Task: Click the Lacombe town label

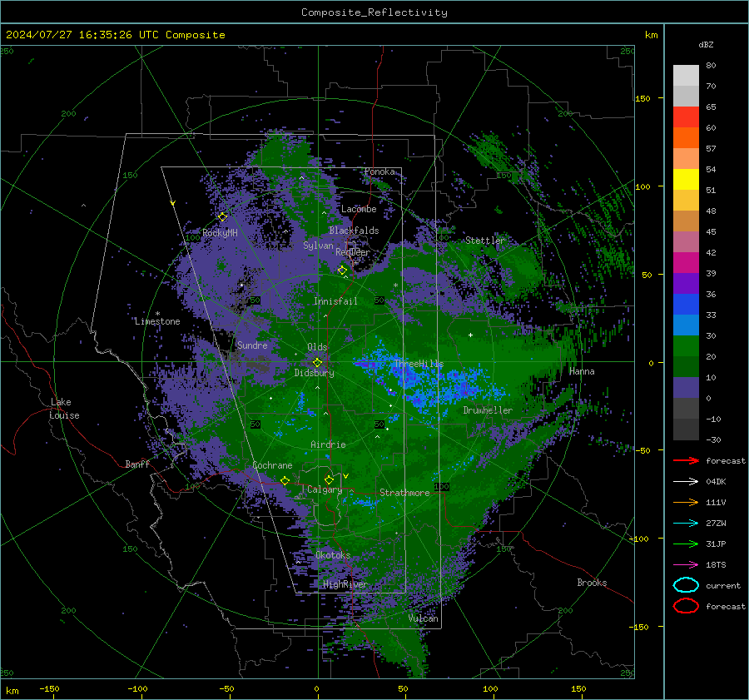Action: point(359,209)
